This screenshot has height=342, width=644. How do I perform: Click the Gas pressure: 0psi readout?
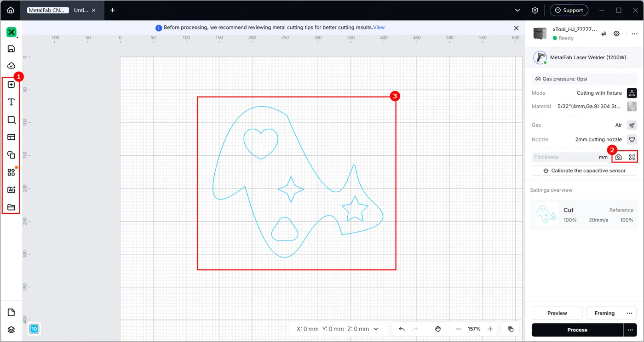pyautogui.click(x=584, y=79)
